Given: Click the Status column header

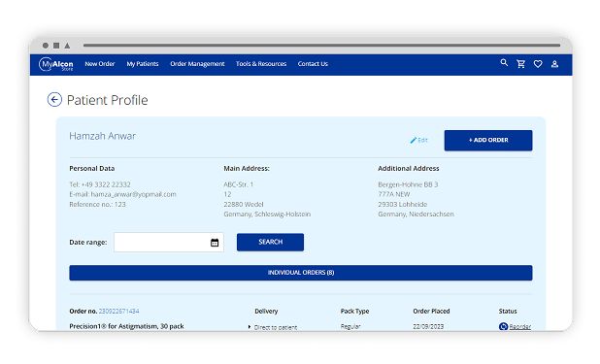Looking at the screenshot, I should tap(508, 312).
